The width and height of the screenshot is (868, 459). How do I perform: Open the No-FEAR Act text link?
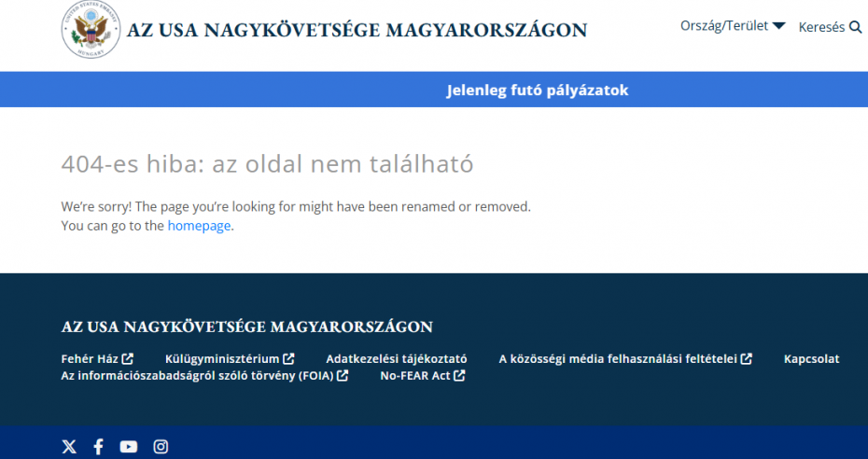click(x=415, y=376)
